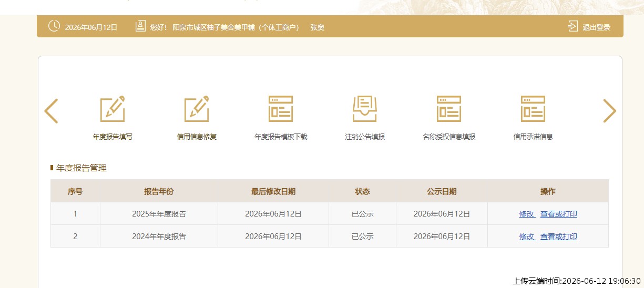Open the 注销公告填报 icon

tap(365, 109)
